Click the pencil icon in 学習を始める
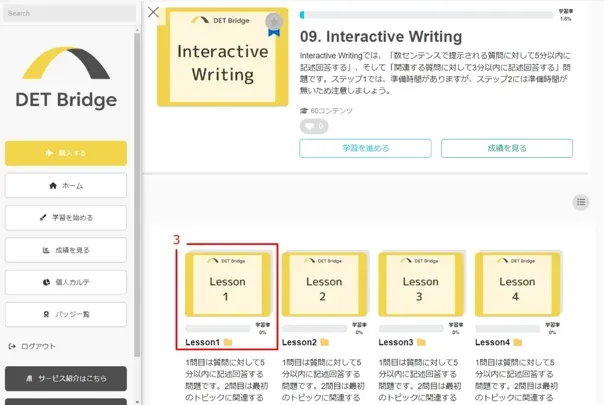Viewport: 604px width, 405px height. 43,218
